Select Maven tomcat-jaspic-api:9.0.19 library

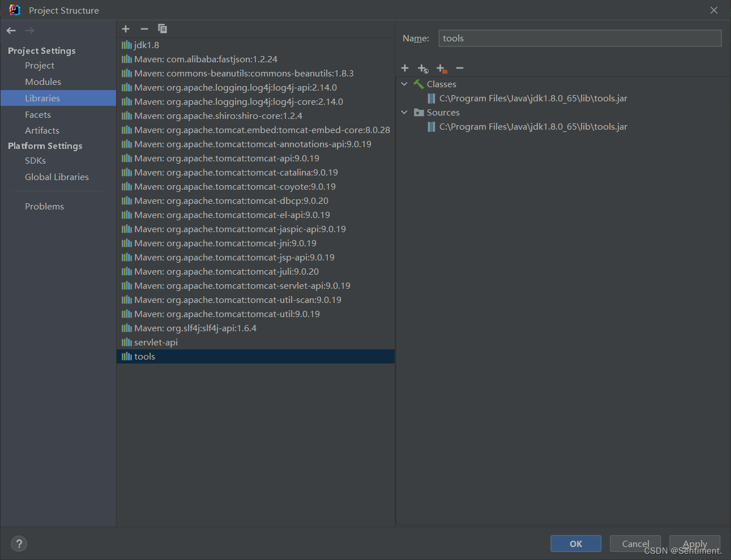point(255,229)
